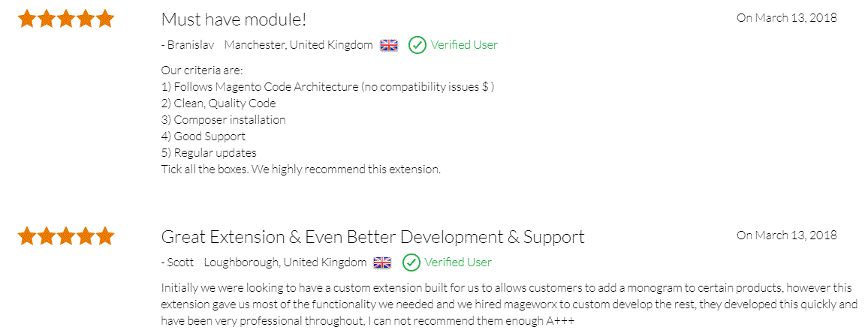Click fifth star of Must have module rating

104,19
